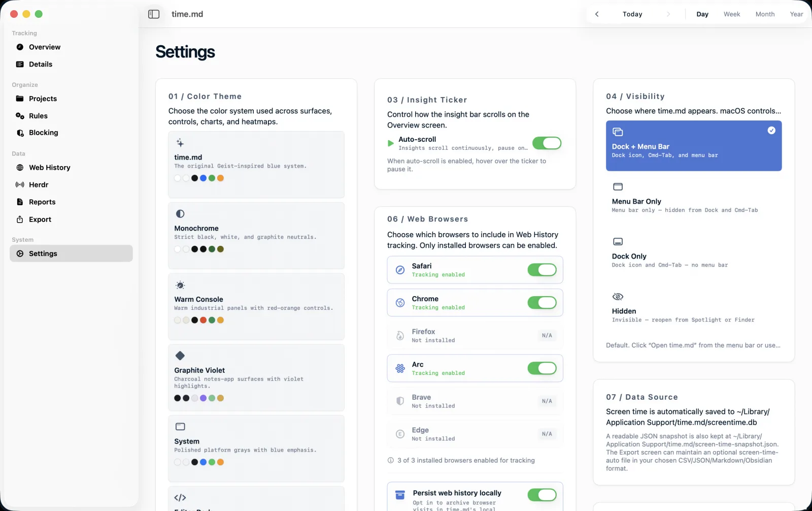The image size is (812, 511).
Task: Go to previous day with left chevron
Action: coord(597,14)
